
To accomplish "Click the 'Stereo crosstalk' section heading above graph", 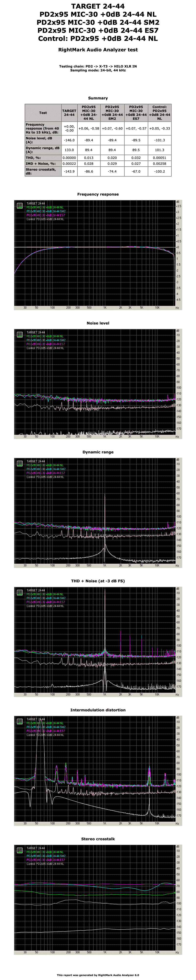I will tap(98, 839).
